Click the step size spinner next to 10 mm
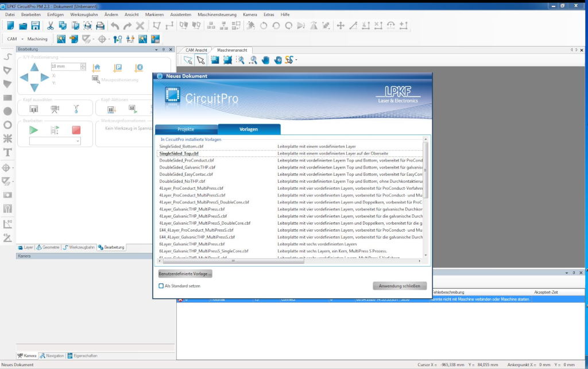Image resolution: width=588 pixels, height=369 pixels. coord(83,67)
